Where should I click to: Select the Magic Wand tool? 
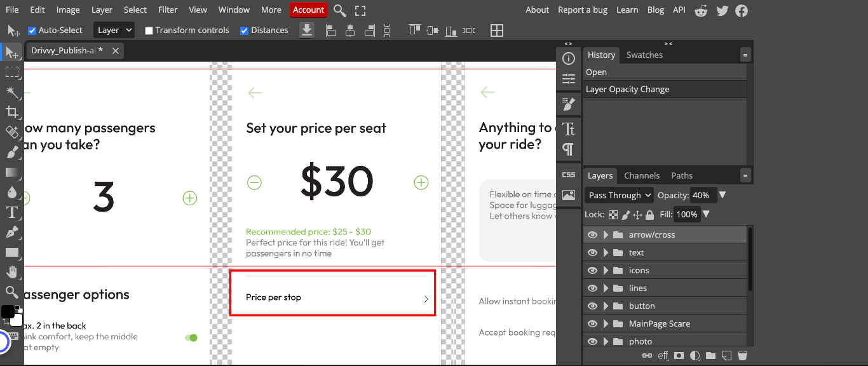11,92
